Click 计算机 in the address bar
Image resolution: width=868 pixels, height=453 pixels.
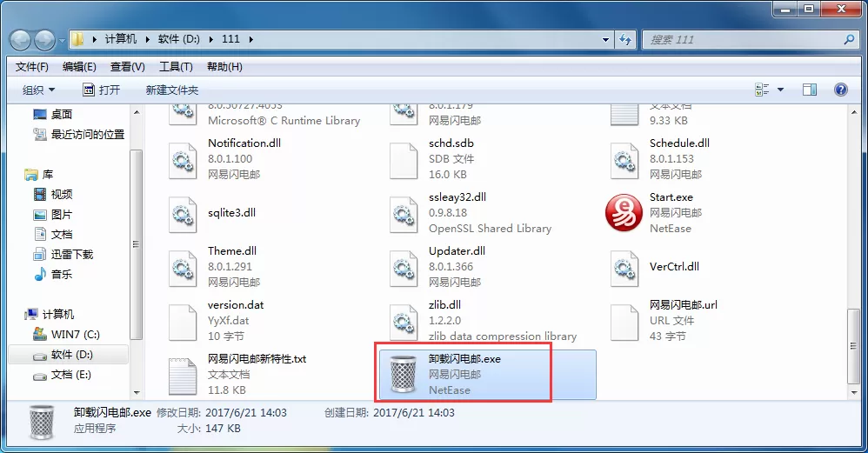point(121,39)
